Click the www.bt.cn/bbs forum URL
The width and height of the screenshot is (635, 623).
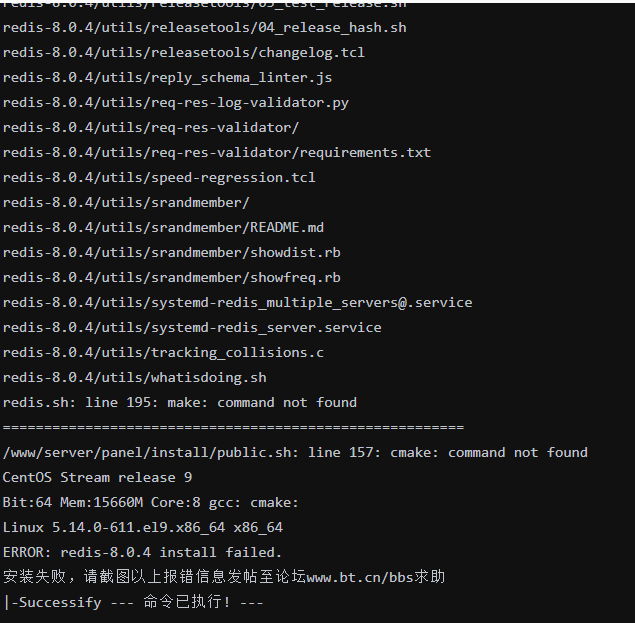tap(374, 577)
